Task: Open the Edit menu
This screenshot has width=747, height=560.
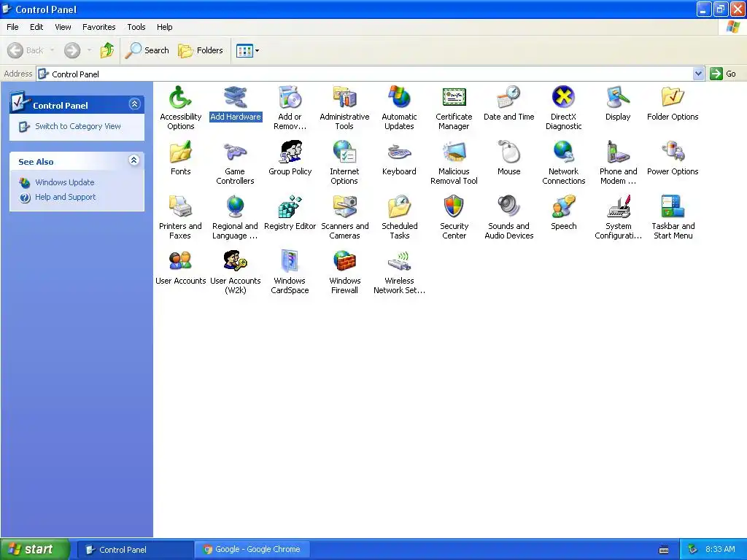Action: (36, 27)
